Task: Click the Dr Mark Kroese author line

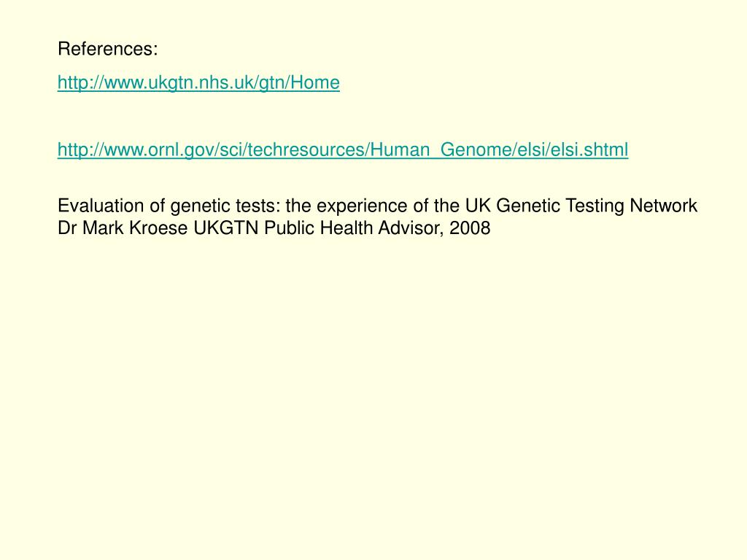Action: (274, 227)
